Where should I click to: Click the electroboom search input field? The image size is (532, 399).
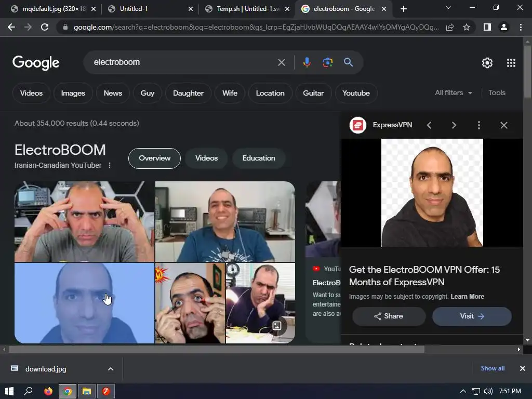coord(183,62)
